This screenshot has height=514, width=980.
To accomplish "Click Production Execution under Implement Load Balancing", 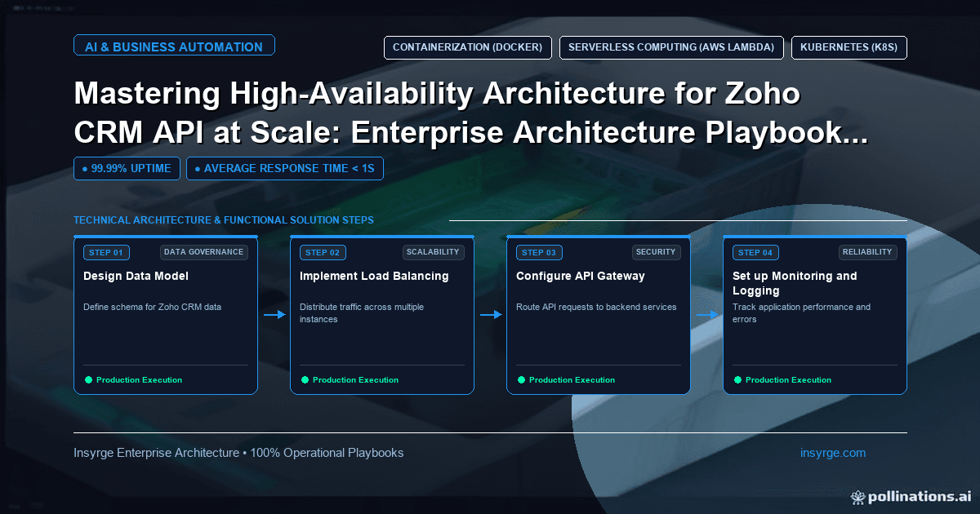I will coord(355,380).
